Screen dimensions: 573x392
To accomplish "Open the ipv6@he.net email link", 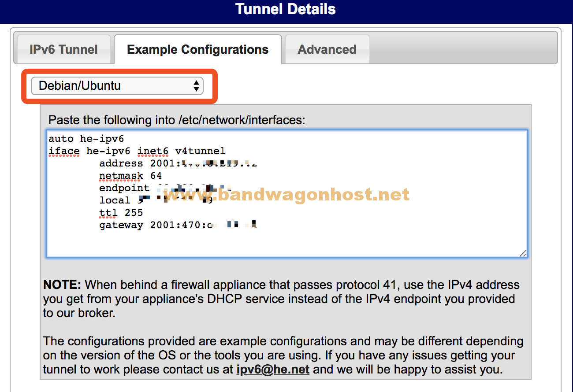I will 272,369.
